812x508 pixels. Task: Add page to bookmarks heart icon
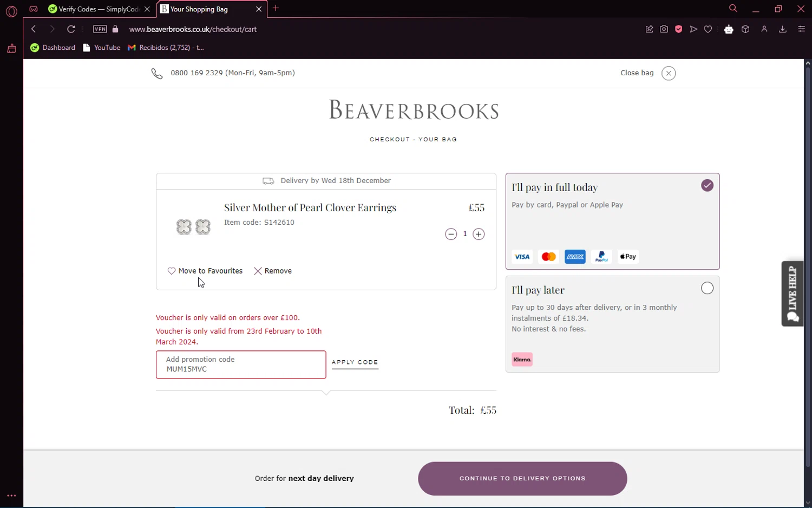[708, 29]
